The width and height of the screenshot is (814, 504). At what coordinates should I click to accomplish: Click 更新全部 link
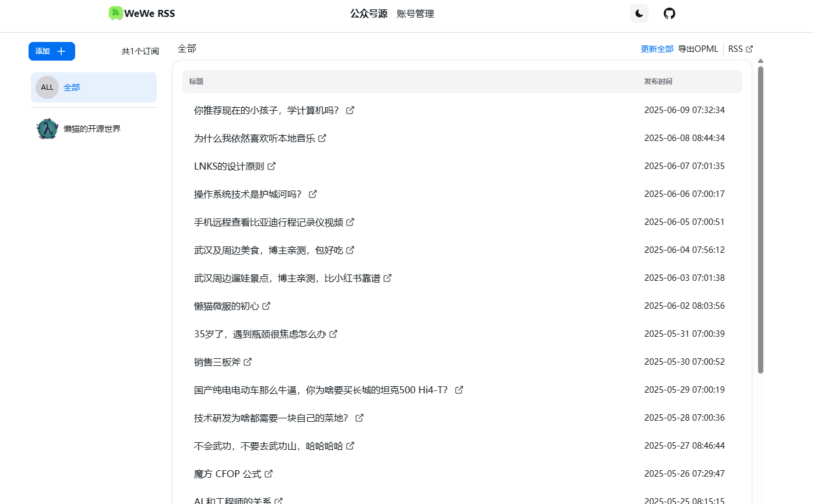[x=657, y=49]
